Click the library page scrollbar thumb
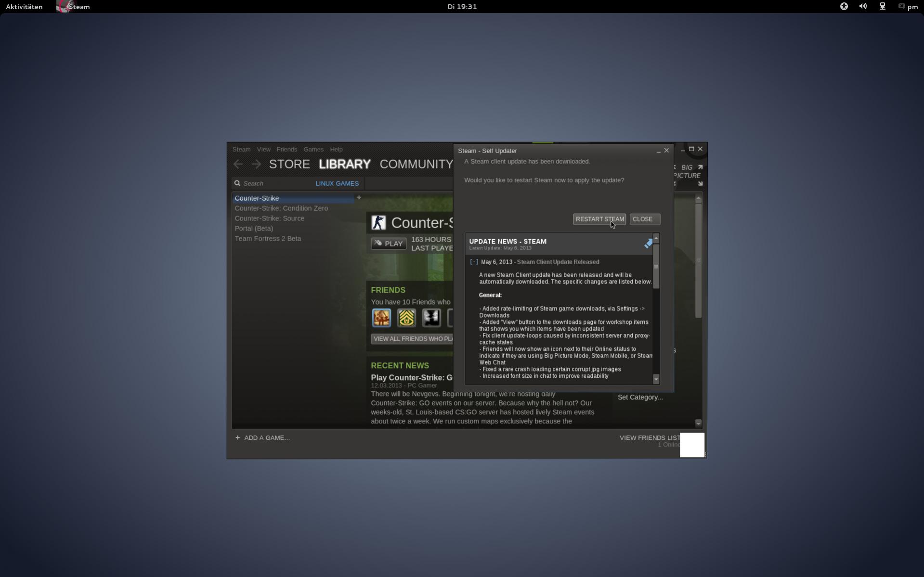 [x=698, y=260]
